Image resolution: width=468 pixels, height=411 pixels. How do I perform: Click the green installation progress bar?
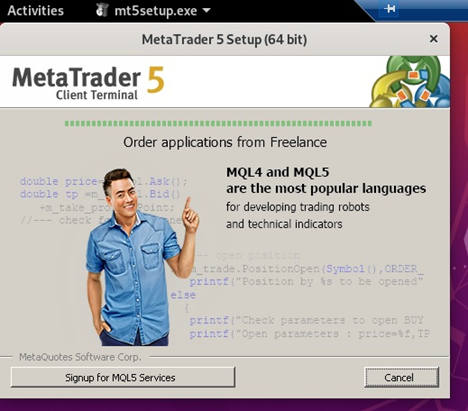click(x=218, y=124)
